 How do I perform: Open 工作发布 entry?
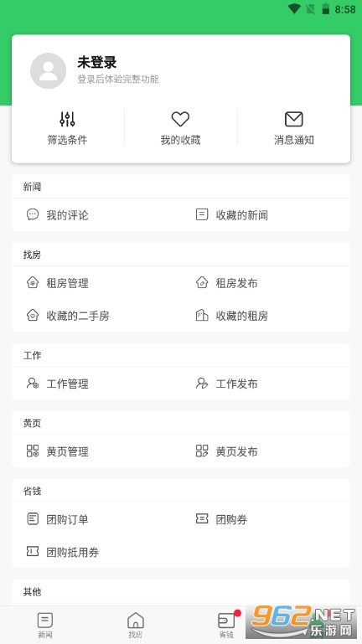coord(227,384)
